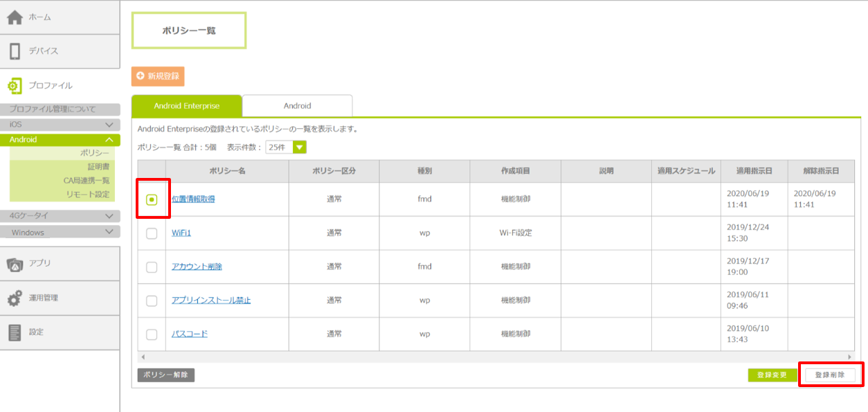The height and width of the screenshot is (412, 868).
Task: Select the パスコード policy checkbox
Action: click(152, 334)
